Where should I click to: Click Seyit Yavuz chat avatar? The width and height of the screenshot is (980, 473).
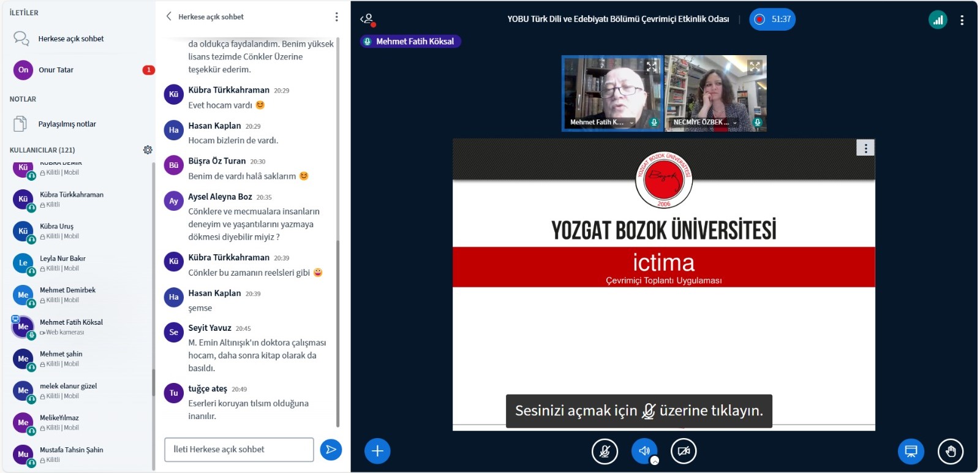click(x=174, y=332)
